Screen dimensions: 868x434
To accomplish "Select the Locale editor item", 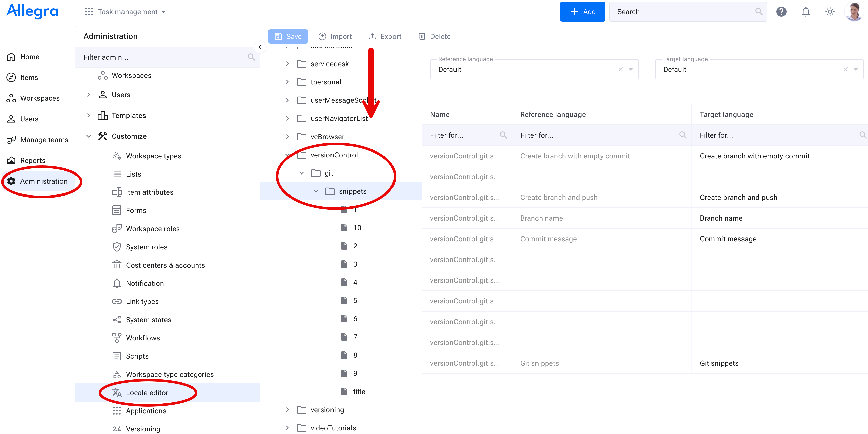I will pos(147,393).
